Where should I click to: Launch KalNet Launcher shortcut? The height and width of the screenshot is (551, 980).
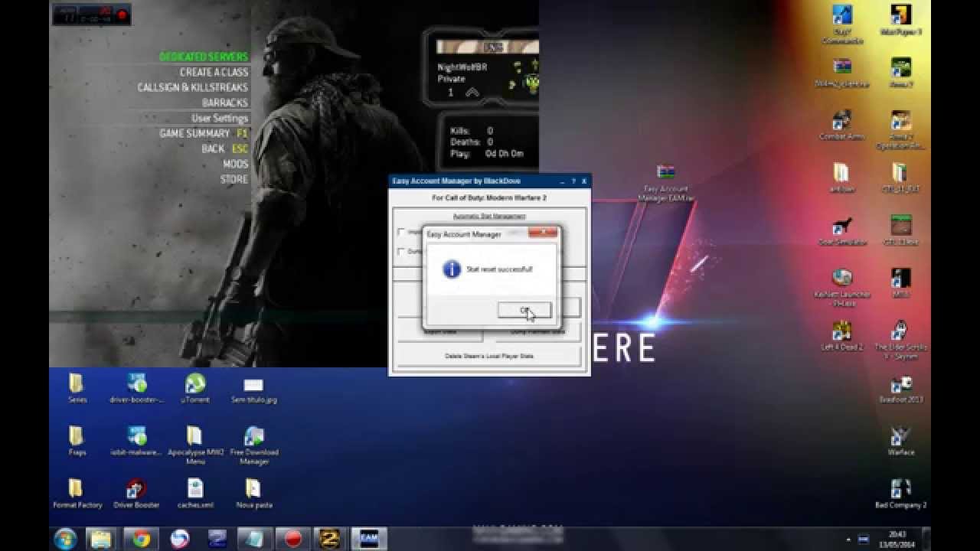tap(842, 287)
